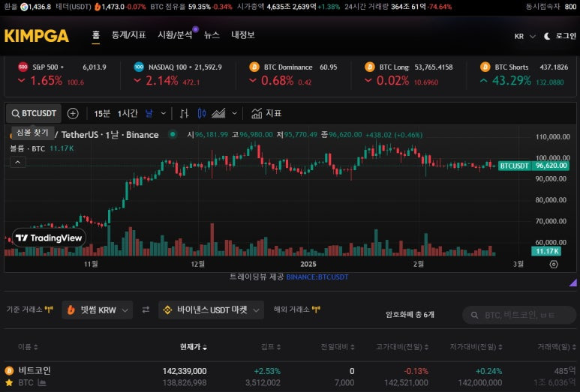Sort by 전일대비 column
The image size is (580, 392).
pos(338,347)
